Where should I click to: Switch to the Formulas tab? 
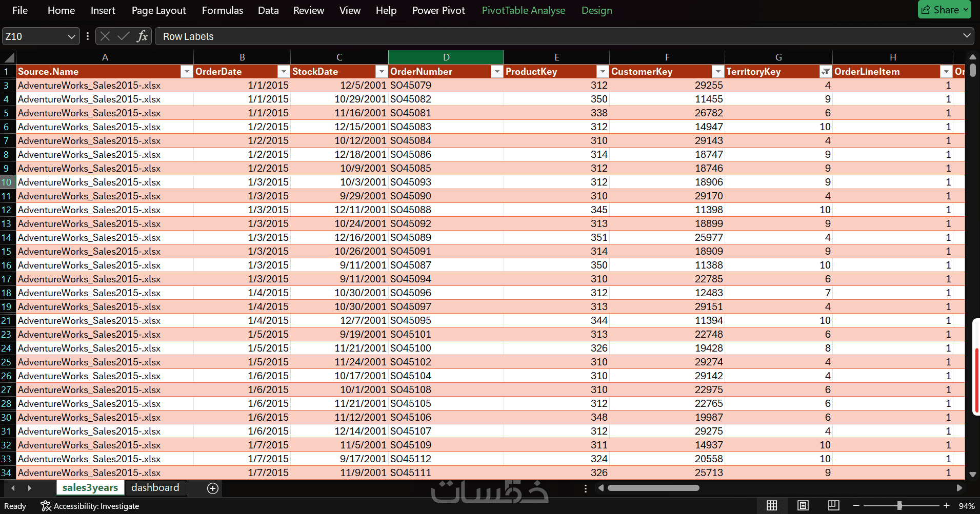click(223, 10)
